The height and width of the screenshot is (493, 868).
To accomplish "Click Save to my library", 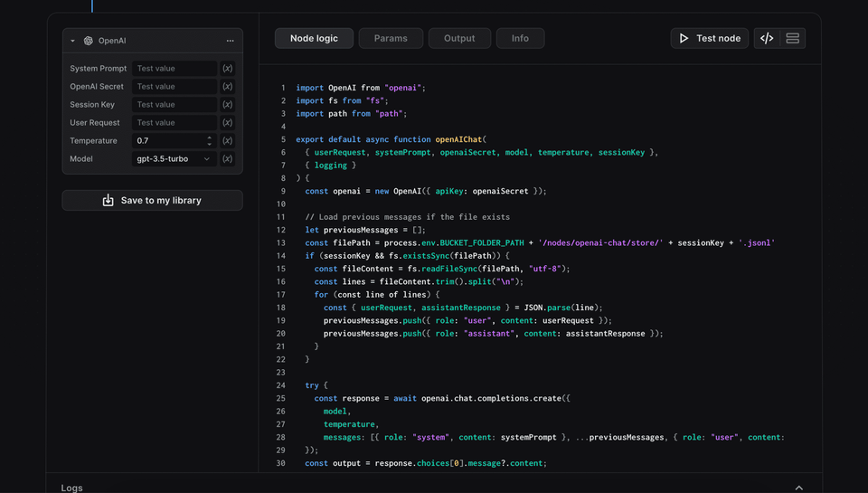I will click(152, 201).
